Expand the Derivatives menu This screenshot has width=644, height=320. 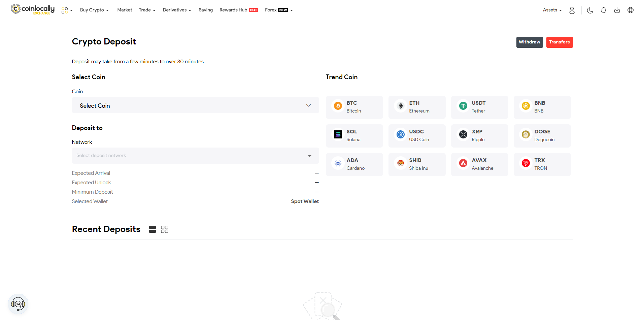pos(177,10)
